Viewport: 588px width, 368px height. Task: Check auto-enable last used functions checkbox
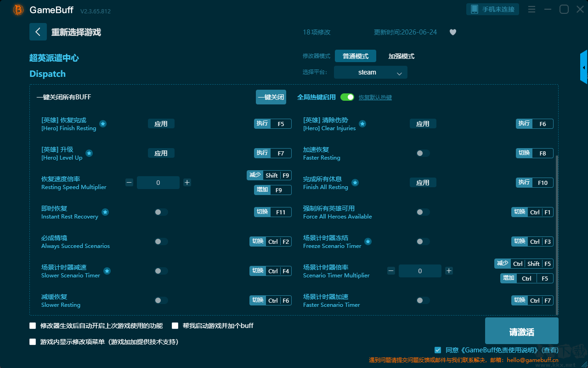coord(33,326)
